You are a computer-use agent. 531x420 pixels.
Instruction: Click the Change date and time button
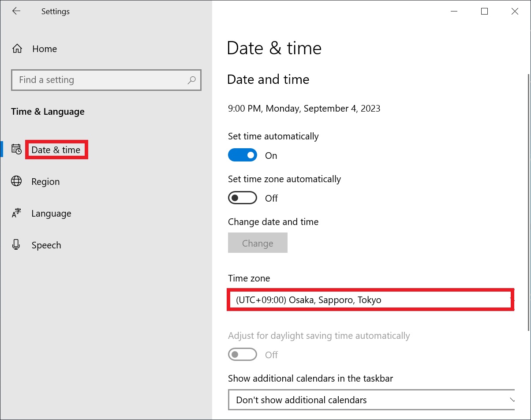click(258, 243)
